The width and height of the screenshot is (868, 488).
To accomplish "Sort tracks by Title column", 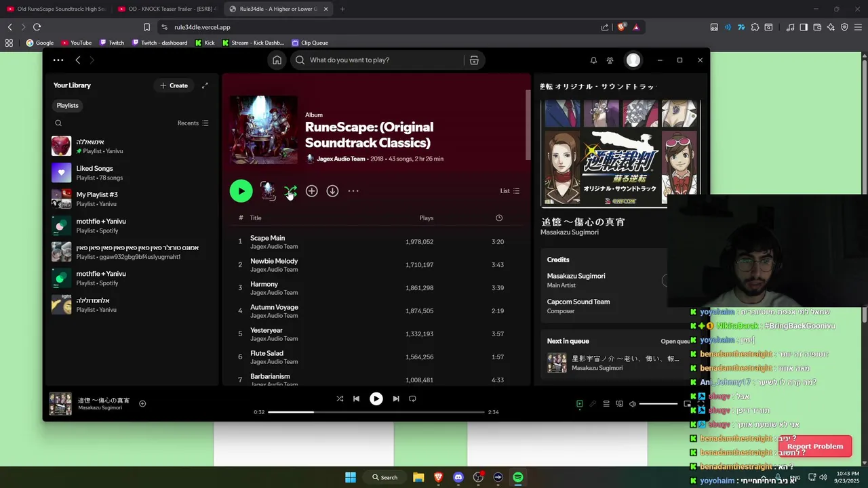I will point(256,218).
